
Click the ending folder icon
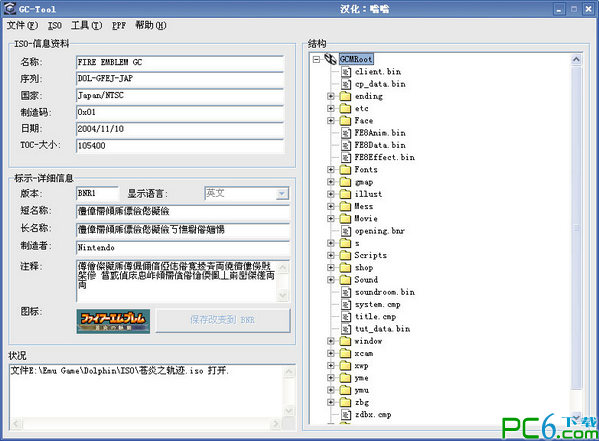click(345, 96)
